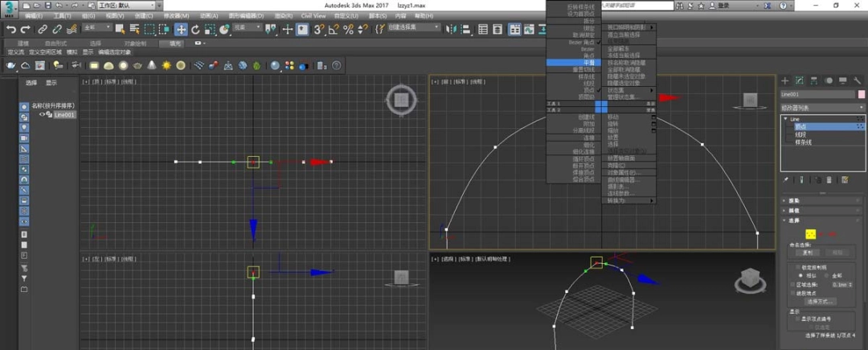
Task: Open the Utilities wrench tab in command panel
Action: pyautogui.click(x=857, y=80)
